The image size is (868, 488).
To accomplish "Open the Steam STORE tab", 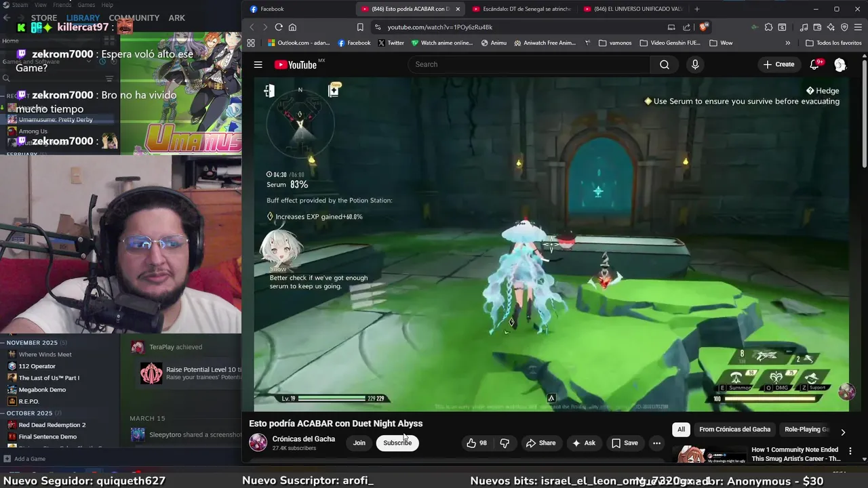I will point(44,18).
